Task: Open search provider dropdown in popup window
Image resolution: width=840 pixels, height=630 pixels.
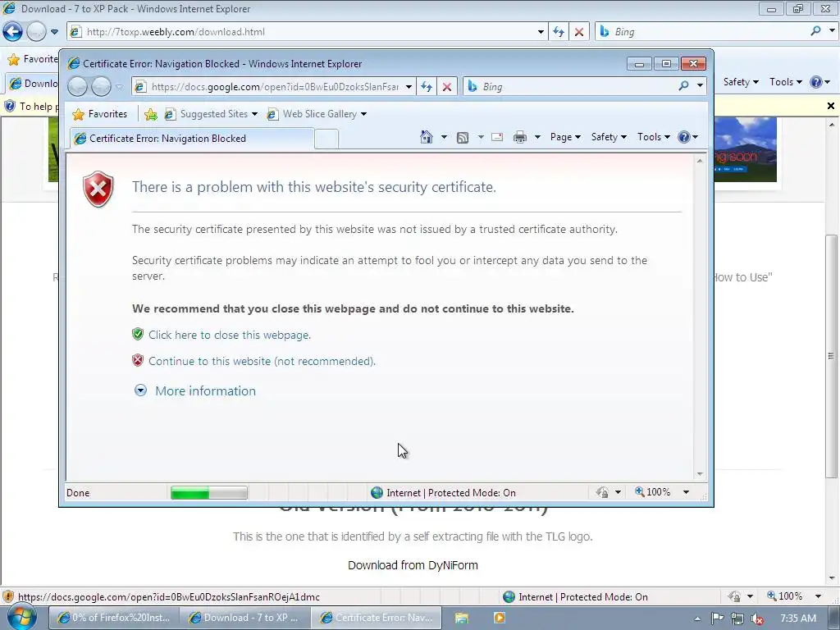Action: tap(700, 86)
